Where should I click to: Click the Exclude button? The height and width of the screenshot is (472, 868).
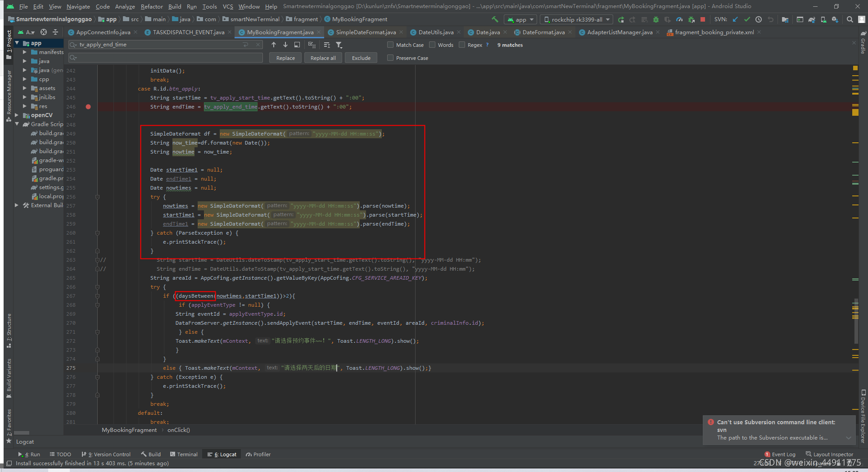pos(361,58)
